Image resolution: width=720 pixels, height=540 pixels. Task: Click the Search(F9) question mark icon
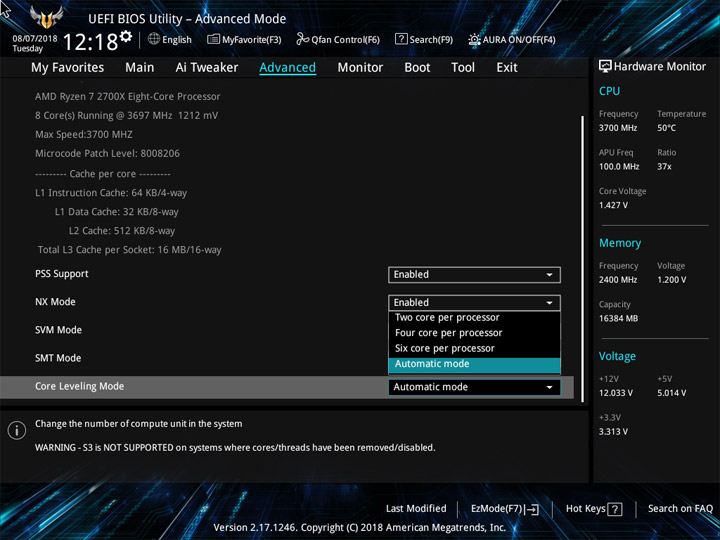(401, 39)
